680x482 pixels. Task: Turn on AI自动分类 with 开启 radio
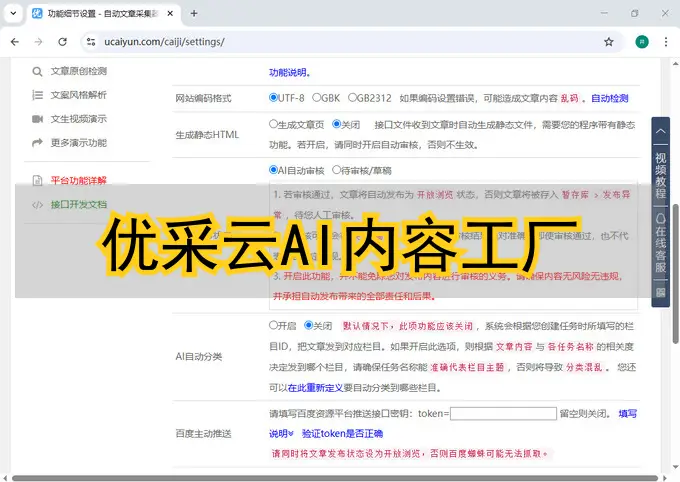coord(274,325)
